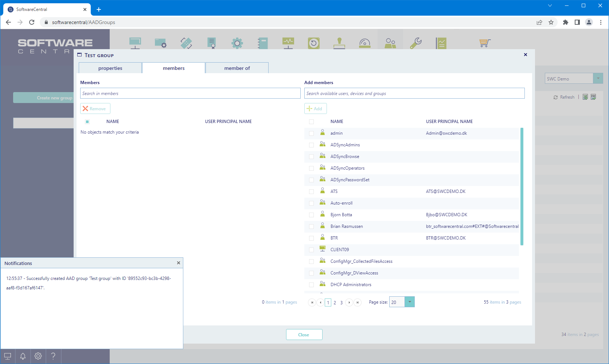Screen dimensions: 609x364
Task: Tick the checkbox for Bjorn Botta
Action: pyautogui.click(x=311, y=215)
